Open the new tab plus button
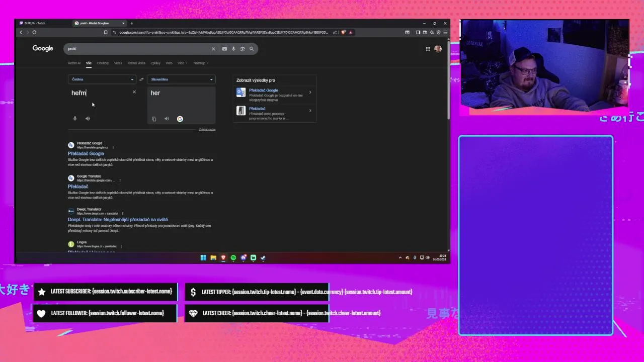 [132, 23]
